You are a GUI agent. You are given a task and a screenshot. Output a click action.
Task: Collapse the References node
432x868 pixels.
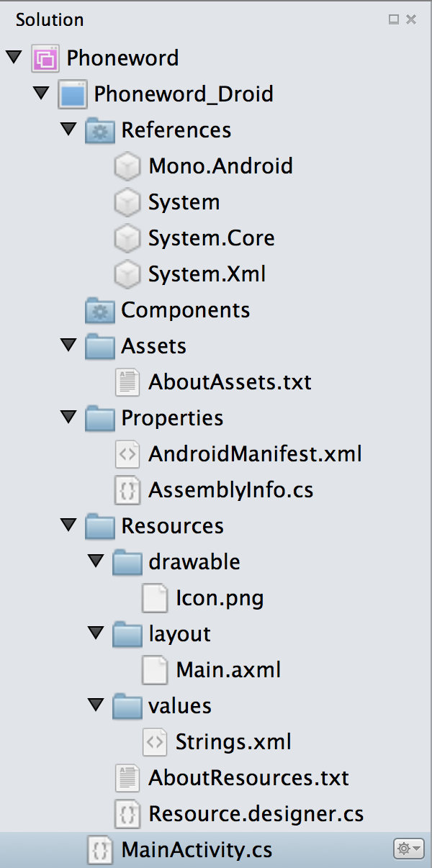tap(68, 130)
